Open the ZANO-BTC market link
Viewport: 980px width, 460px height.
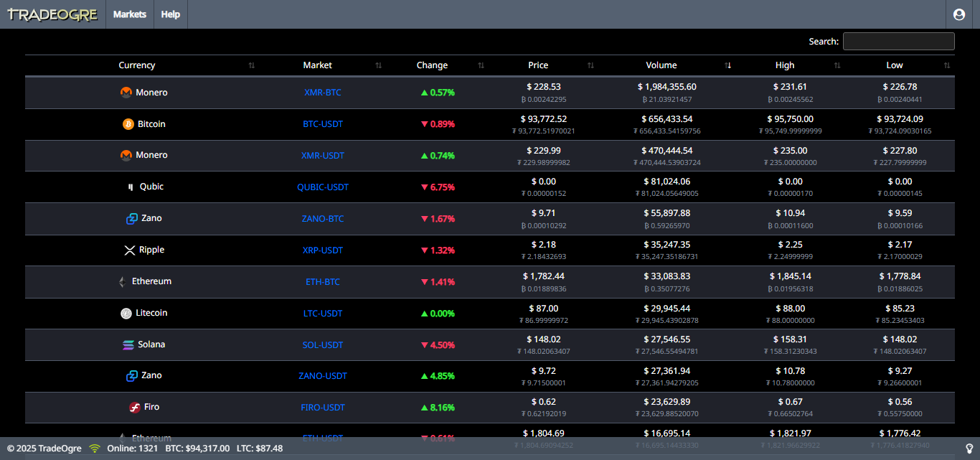tap(323, 219)
